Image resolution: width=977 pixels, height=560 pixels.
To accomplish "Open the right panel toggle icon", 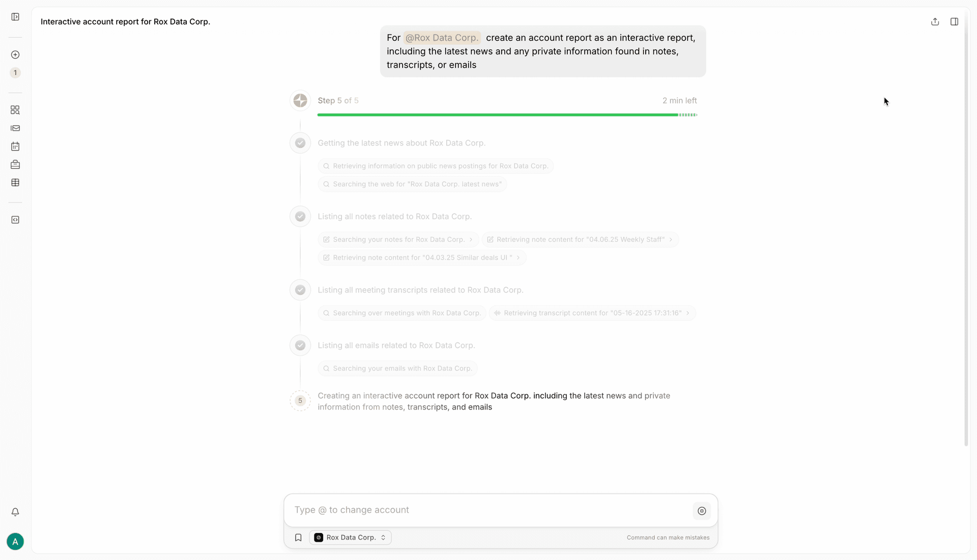I will 955,21.
